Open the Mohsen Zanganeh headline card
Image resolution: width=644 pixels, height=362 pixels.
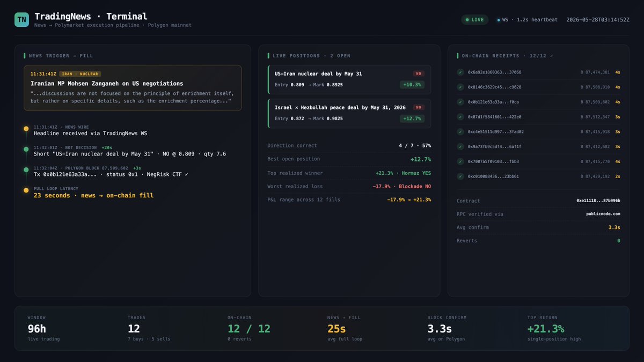133,88
